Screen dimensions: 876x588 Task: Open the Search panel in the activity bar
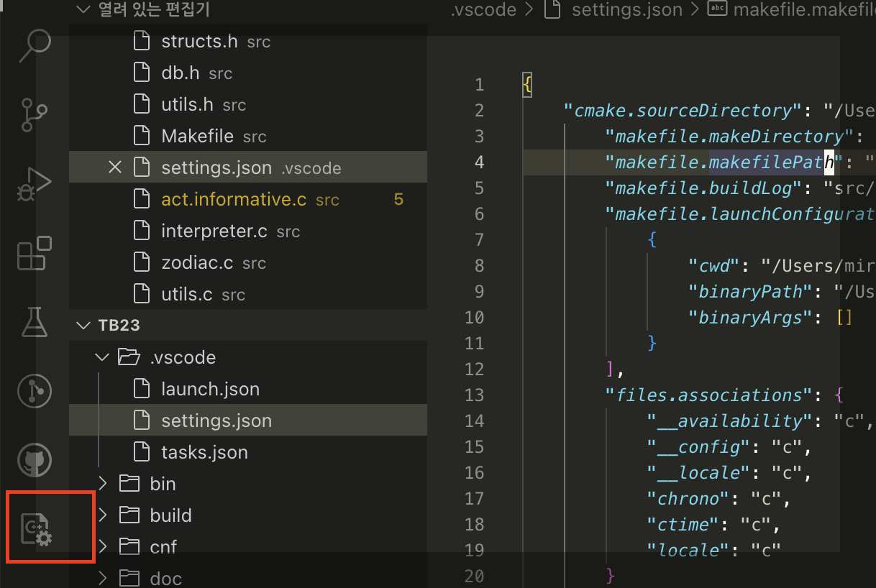pyautogui.click(x=34, y=45)
